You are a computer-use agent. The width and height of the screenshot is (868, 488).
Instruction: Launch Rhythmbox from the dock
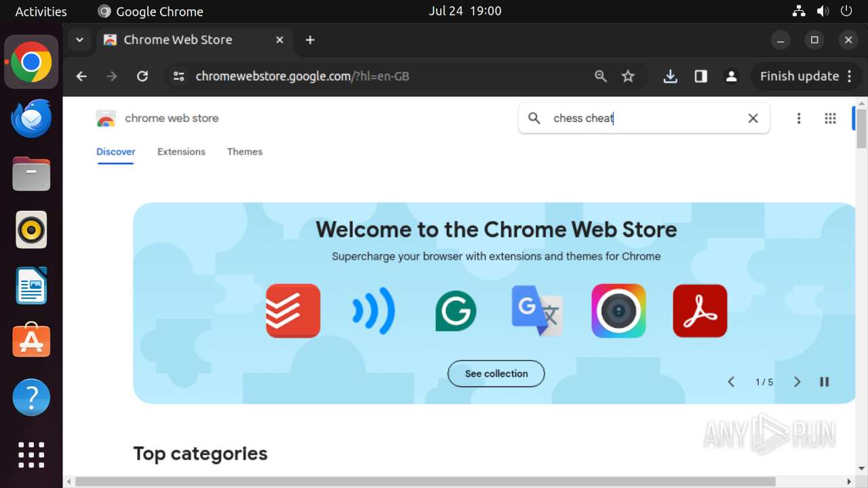tap(31, 230)
